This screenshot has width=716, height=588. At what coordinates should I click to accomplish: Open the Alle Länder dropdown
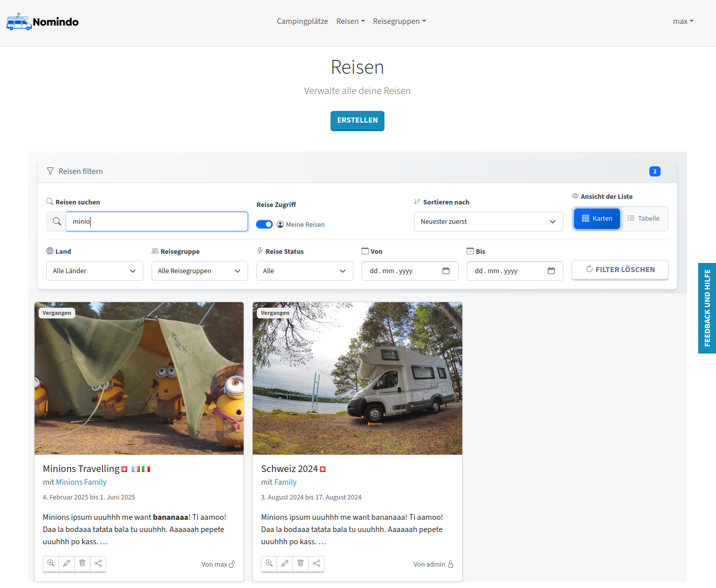tap(95, 271)
